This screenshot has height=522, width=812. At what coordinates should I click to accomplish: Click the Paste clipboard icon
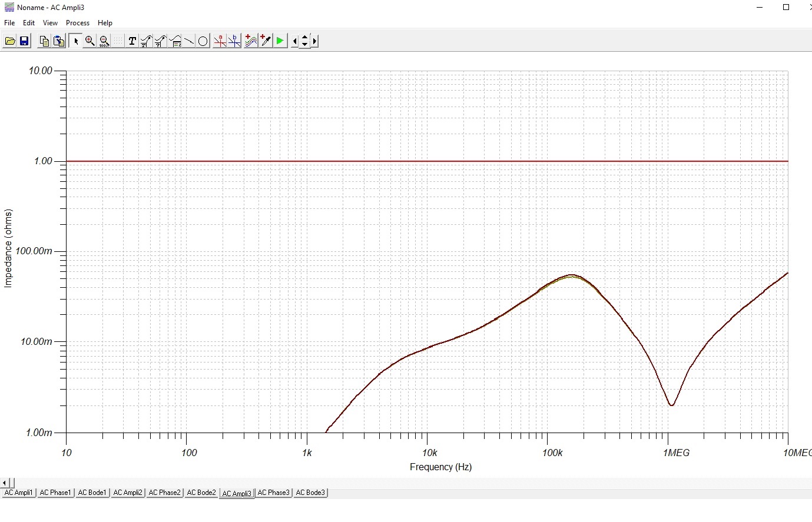(x=58, y=41)
